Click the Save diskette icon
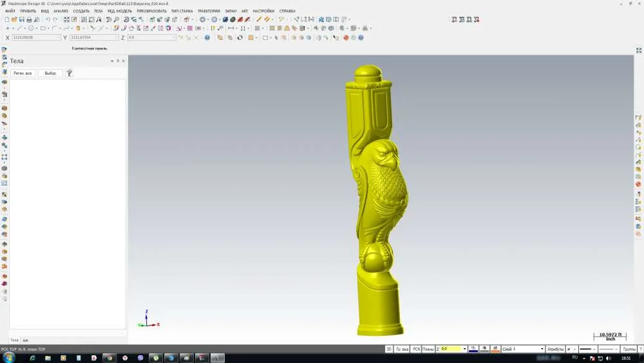This screenshot has width=644, height=363. click(x=21, y=19)
